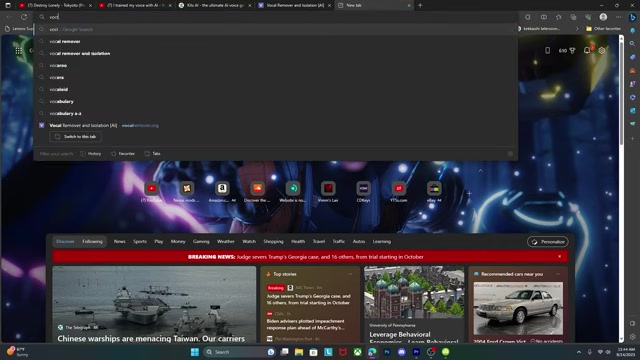Open the browser profile avatar
The height and width of the screenshot is (360, 640).
(603, 17)
